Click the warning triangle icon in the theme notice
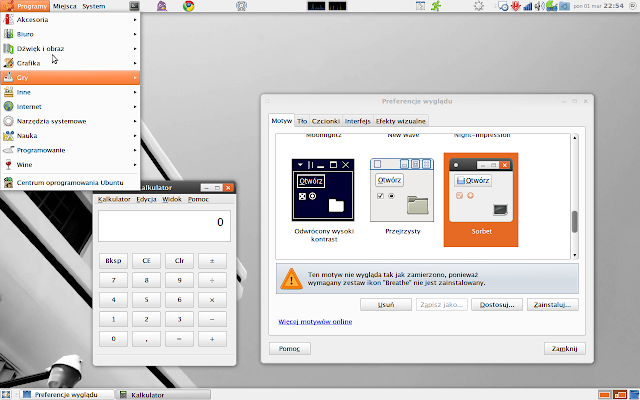The height and width of the screenshot is (400, 640). click(x=291, y=279)
